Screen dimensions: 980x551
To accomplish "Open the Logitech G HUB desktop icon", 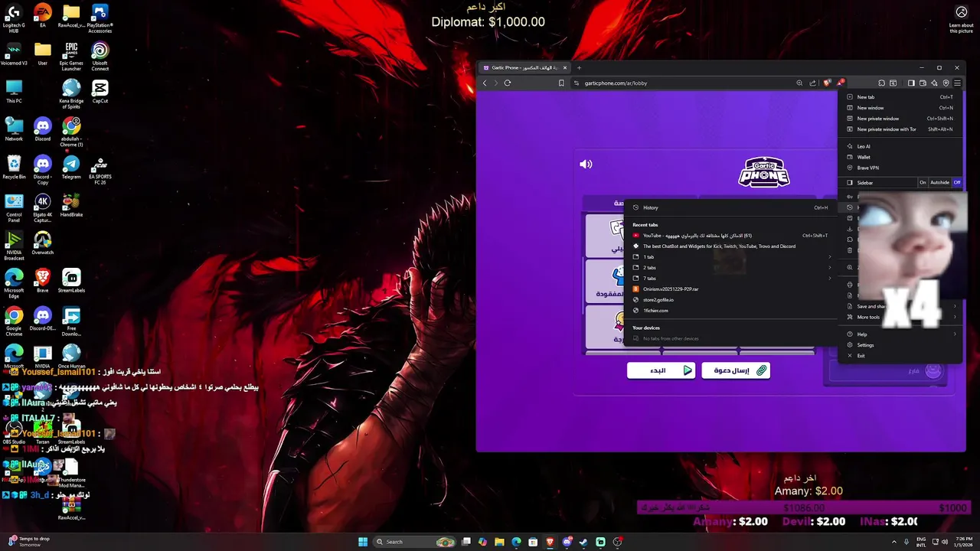I will point(14,18).
